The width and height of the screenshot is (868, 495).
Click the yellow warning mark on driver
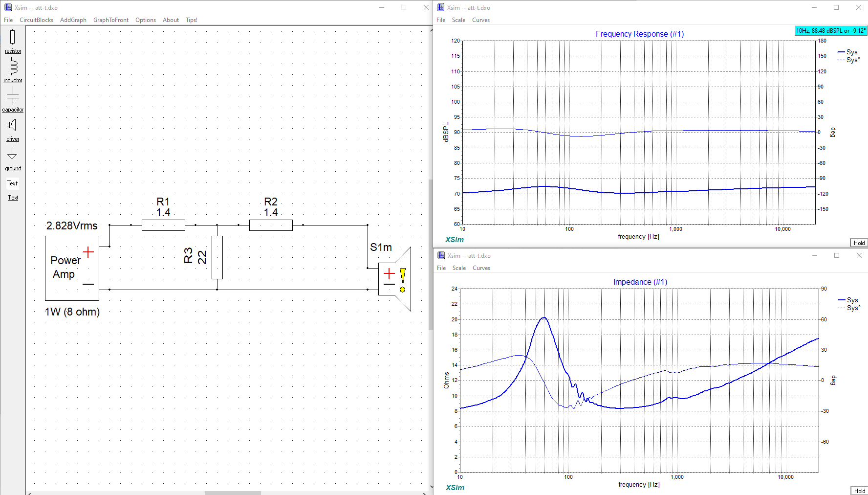[x=402, y=280]
